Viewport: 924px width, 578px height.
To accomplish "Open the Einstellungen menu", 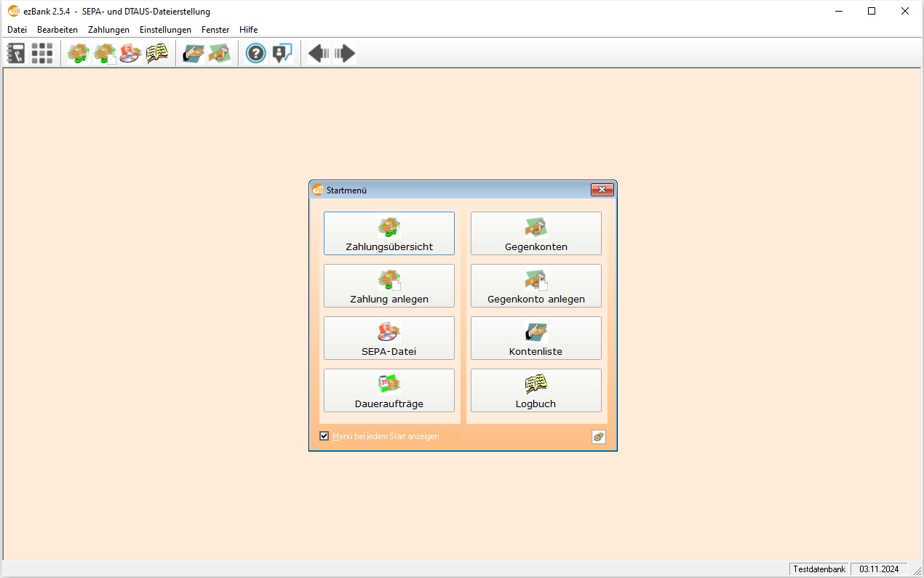I will [165, 30].
